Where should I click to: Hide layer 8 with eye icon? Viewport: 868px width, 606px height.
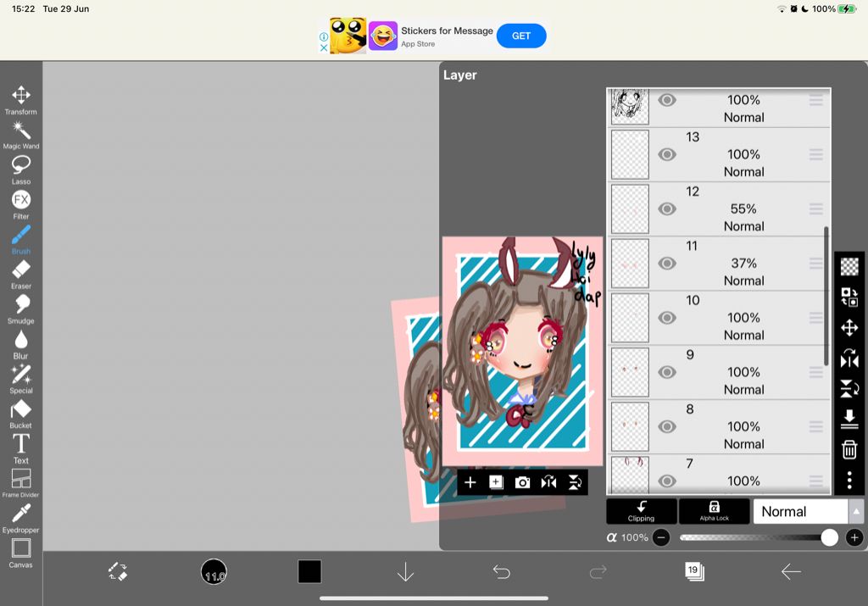(666, 426)
